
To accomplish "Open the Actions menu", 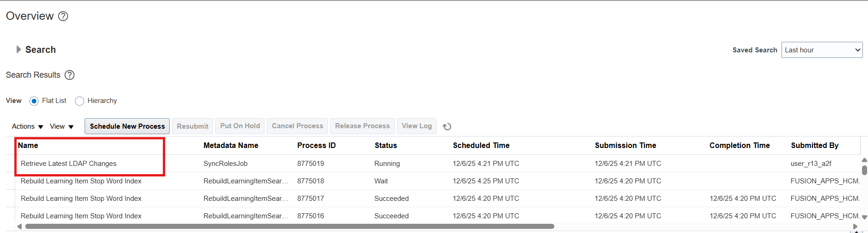I will [x=27, y=126].
